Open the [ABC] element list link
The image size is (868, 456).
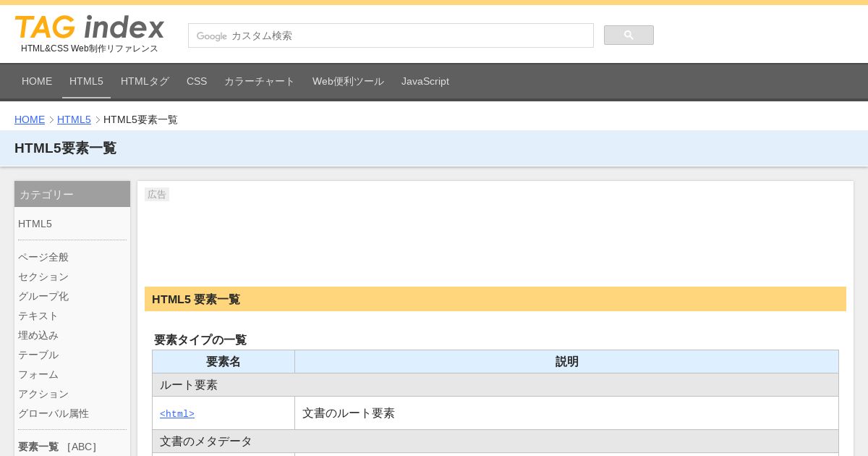click(81, 447)
